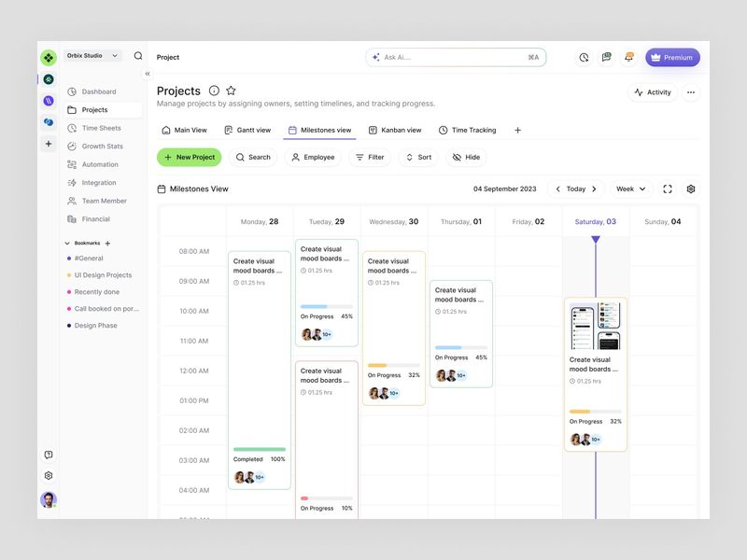
Task: Open the Integration section
Action: pyautogui.click(x=97, y=182)
